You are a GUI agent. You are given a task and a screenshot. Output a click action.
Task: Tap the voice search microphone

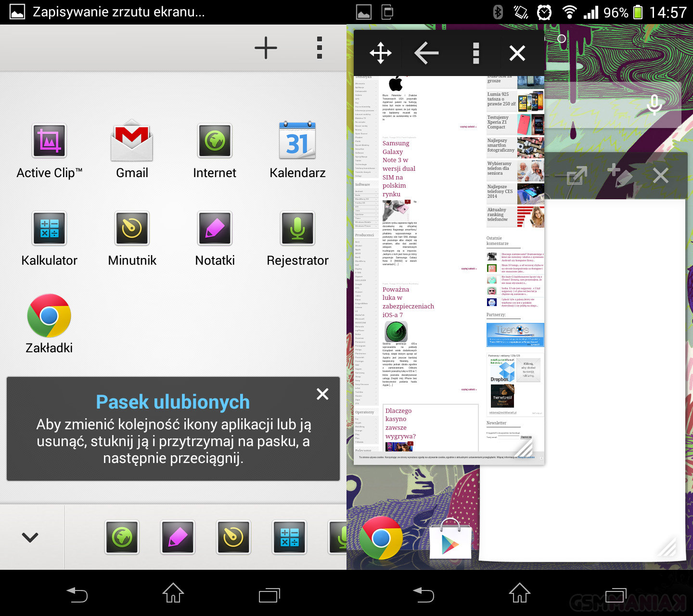(654, 104)
